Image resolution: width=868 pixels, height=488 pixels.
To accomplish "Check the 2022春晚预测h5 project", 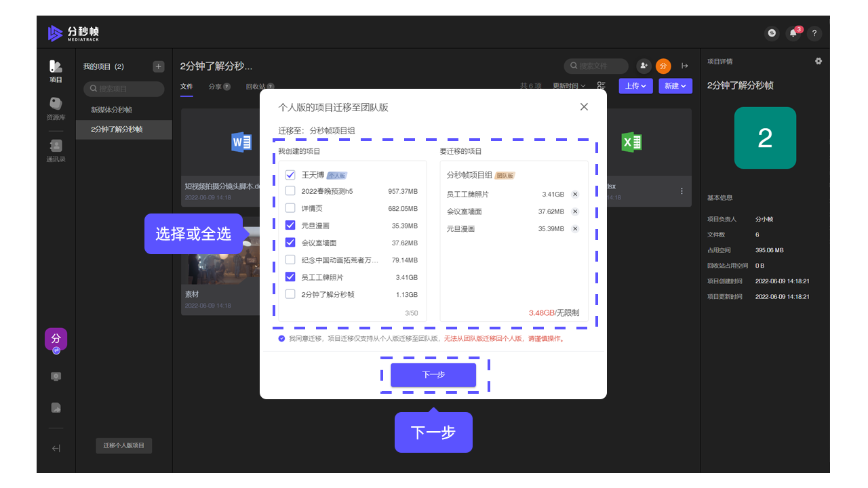I will coord(290,191).
